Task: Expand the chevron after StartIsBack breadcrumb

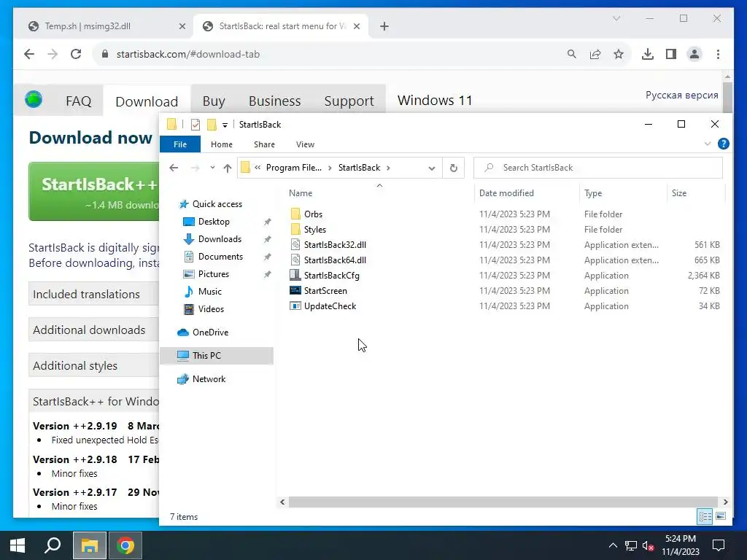Action: 388,168
